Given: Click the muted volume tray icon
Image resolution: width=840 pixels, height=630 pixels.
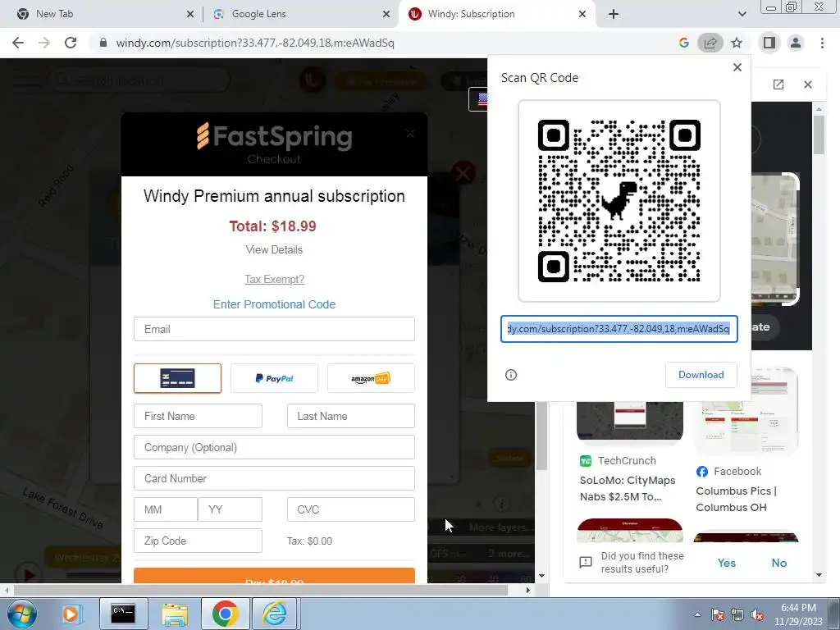Looking at the screenshot, I should 757,614.
